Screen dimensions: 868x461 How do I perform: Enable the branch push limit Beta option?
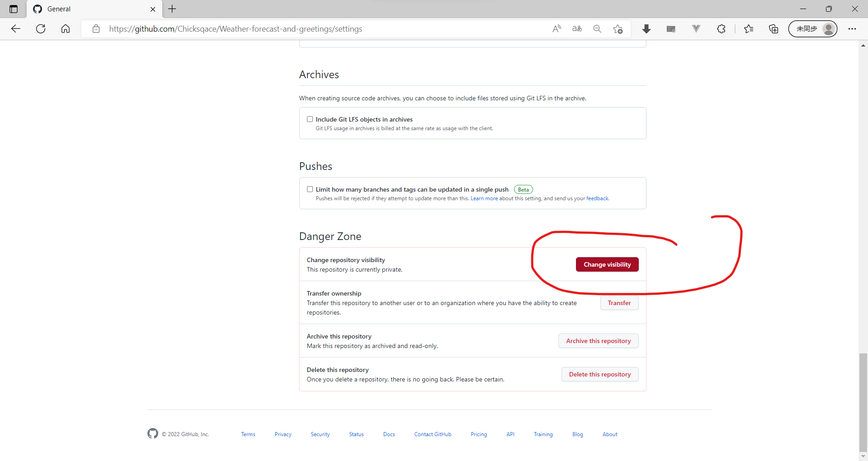tap(310, 189)
